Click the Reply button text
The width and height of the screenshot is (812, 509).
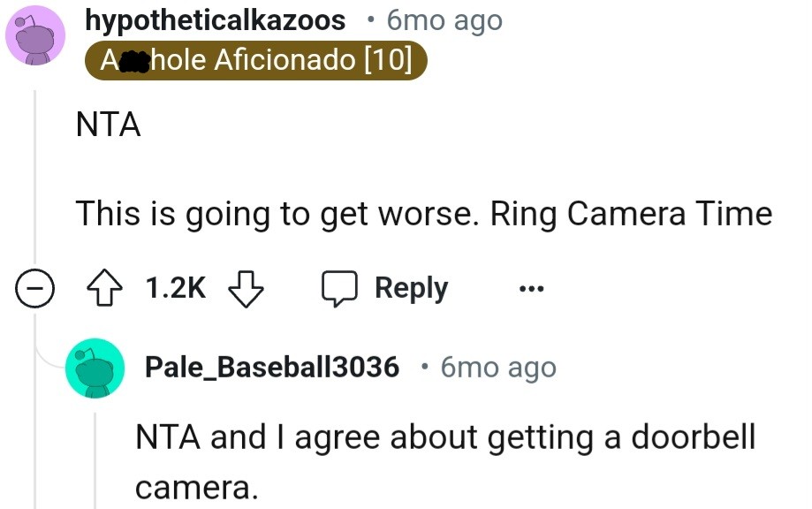411,288
